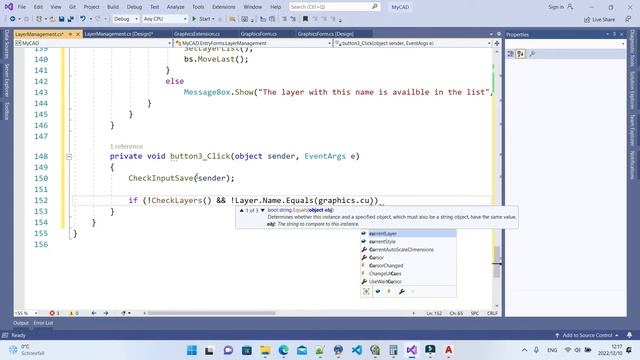This screenshot has height=360, width=640.
Task: Click the errors count indicator
Action: click(54, 313)
